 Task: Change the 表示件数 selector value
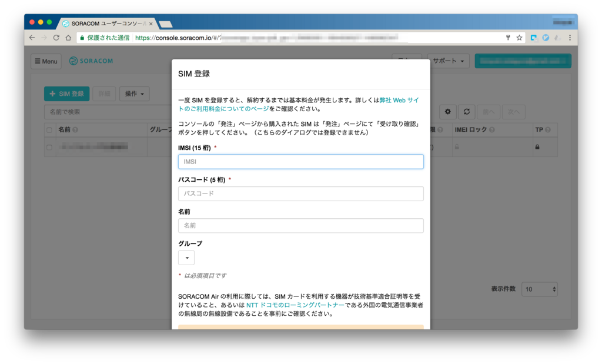[540, 289]
